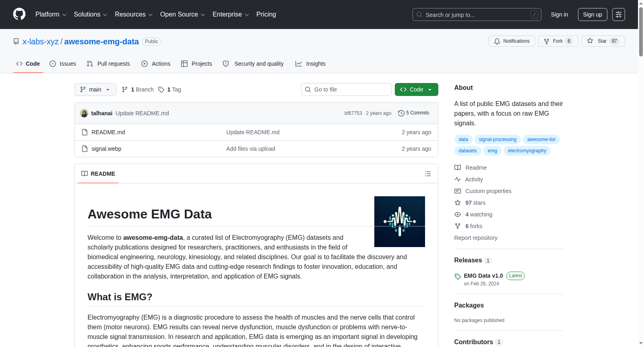Open the README.md file
Screen dimensions: 644x347
click(x=108, y=132)
